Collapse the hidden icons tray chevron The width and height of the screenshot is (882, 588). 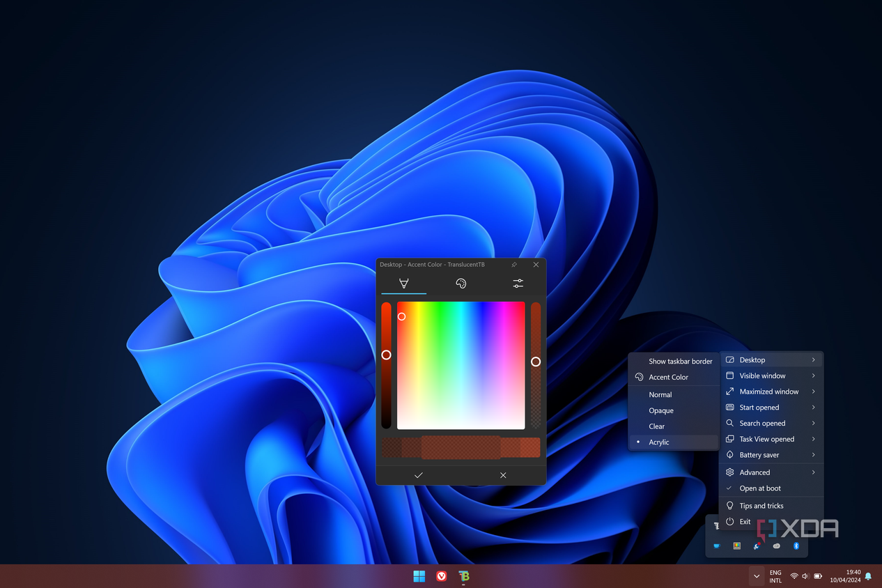point(757,576)
